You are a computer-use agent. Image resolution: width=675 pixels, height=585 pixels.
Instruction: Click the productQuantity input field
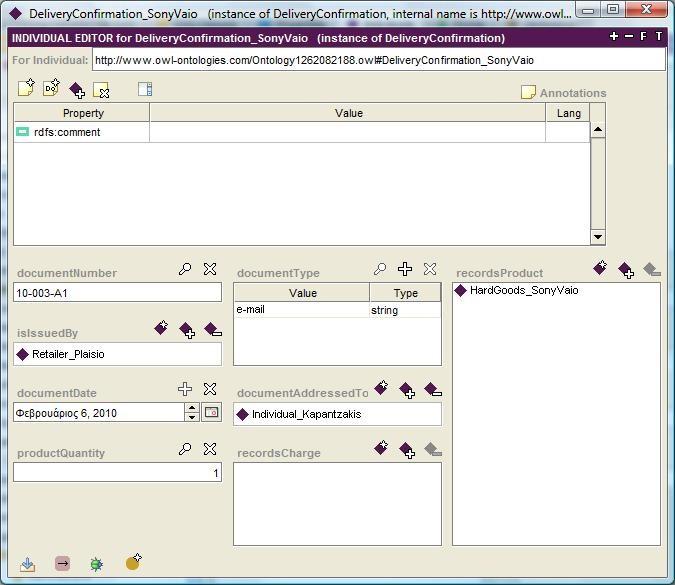[x=118, y=473]
